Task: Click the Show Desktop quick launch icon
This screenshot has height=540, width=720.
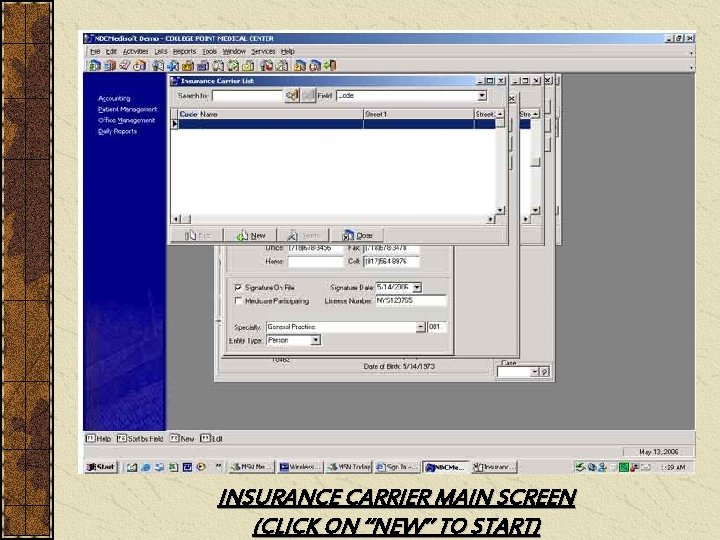Action: [132, 467]
